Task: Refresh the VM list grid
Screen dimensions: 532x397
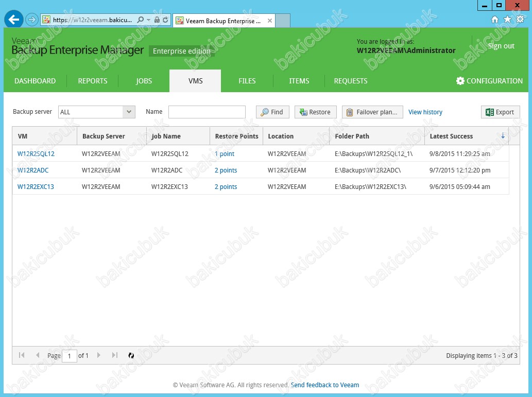Action: (131, 355)
